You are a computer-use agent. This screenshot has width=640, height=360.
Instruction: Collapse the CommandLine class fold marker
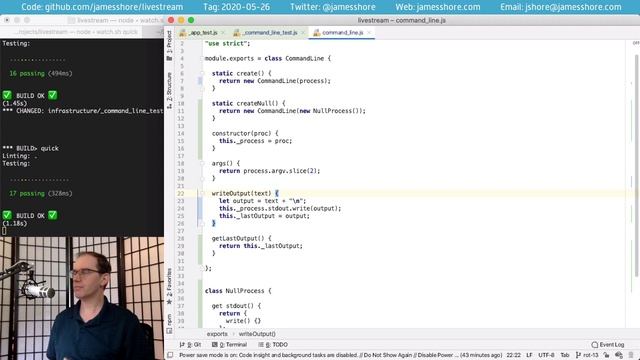[x=202, y=58]
